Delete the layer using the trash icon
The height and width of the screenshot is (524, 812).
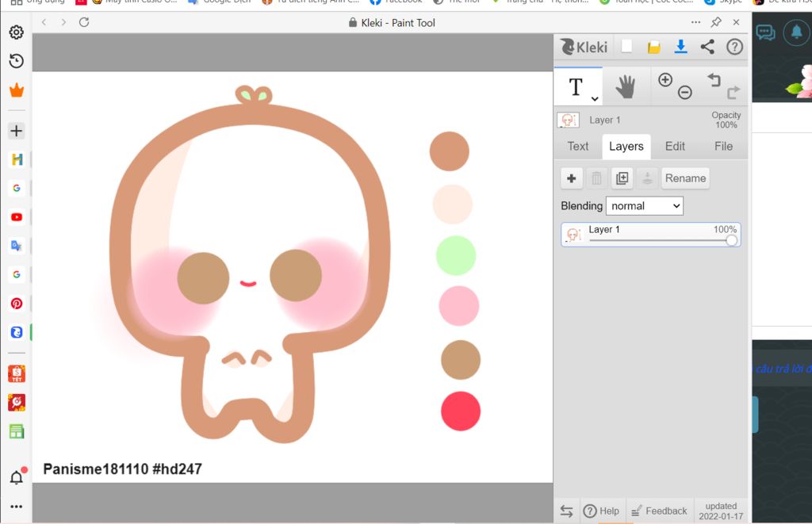(x=596, y=178)
